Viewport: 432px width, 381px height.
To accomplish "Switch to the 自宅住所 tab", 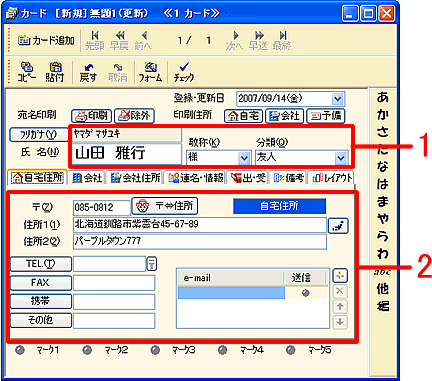I will (x=37, y=178).
